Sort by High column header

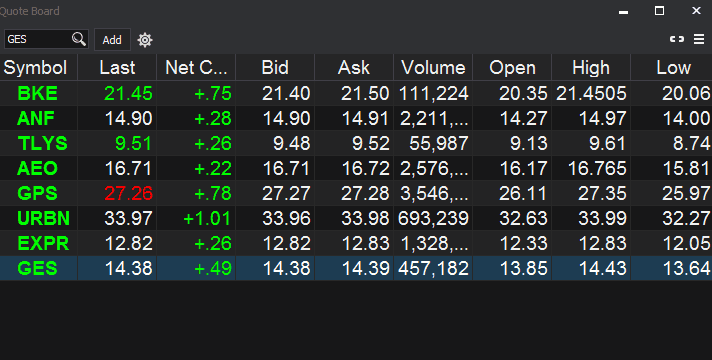591,68
